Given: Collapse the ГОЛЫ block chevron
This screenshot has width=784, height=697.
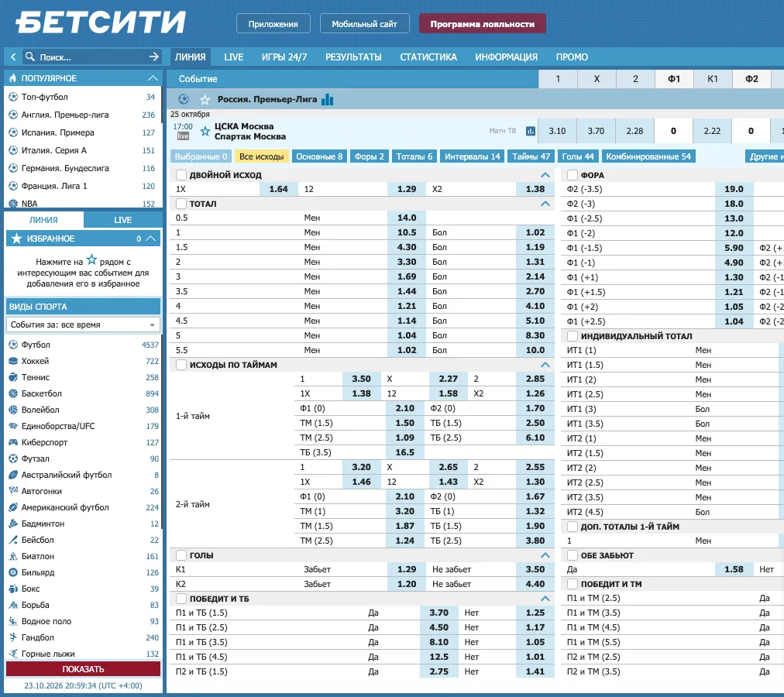Looking at the screenshot, I should pyautogui.click(x=545, y=555).
